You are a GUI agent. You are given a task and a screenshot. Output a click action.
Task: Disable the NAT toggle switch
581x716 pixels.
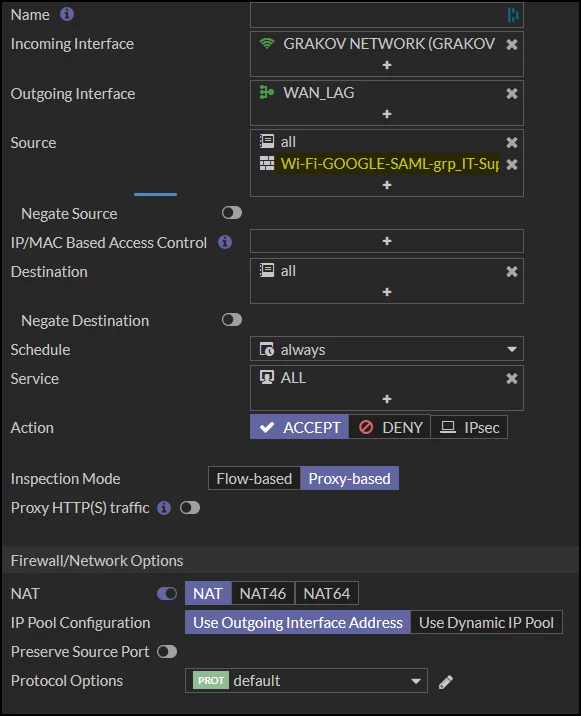167,593
